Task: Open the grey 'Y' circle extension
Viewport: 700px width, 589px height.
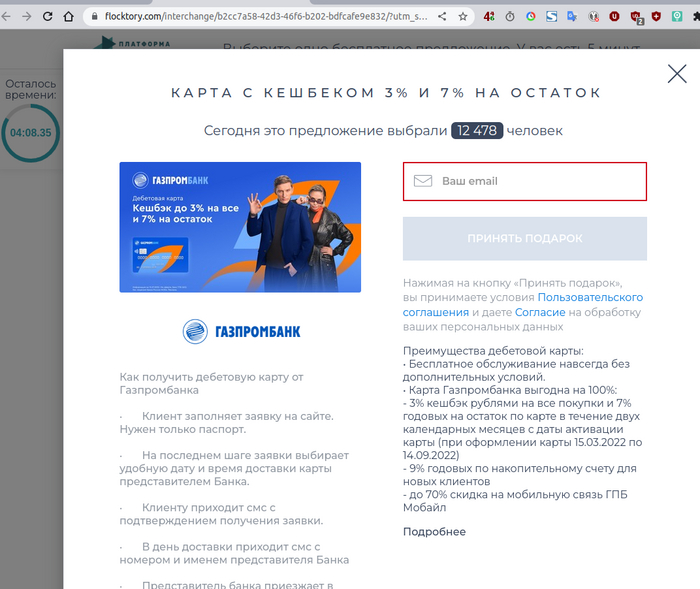Action: coord(593,17)
